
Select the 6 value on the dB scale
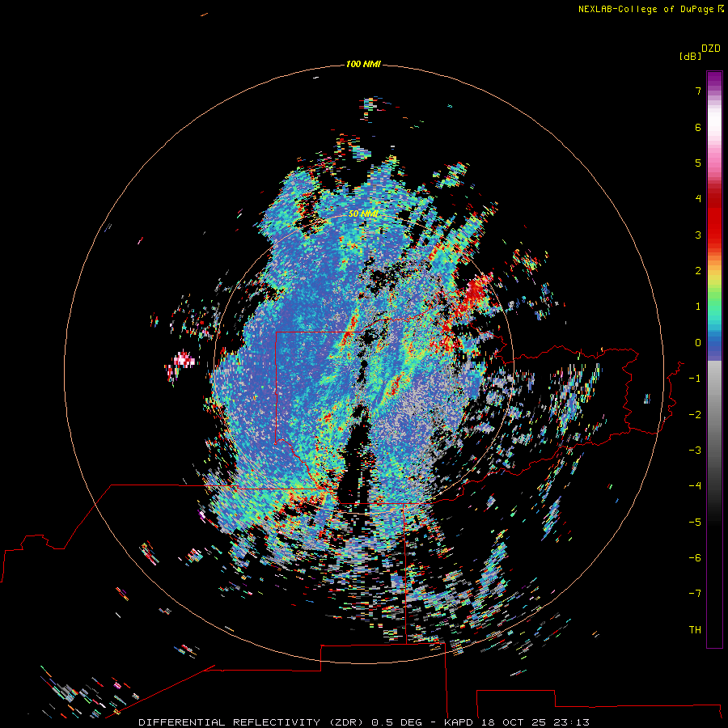click(698, 127)
